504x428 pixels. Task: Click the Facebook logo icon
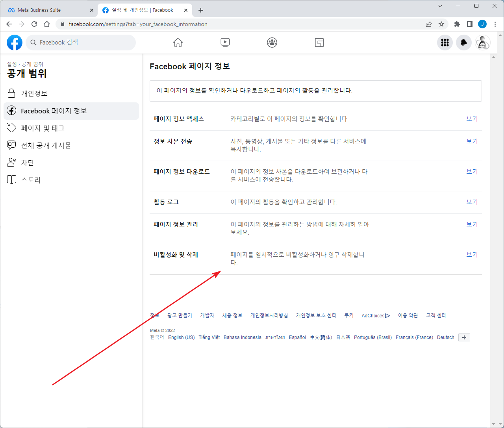15,43
